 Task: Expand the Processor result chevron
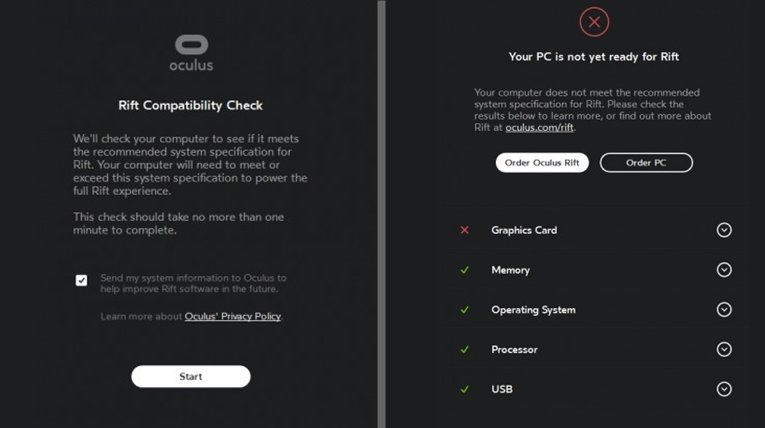724,349
